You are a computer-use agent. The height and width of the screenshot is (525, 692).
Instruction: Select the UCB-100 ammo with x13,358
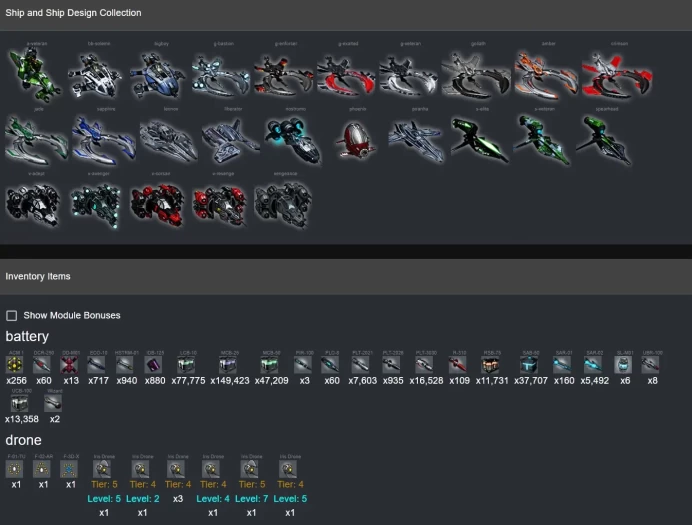(19, 403)
